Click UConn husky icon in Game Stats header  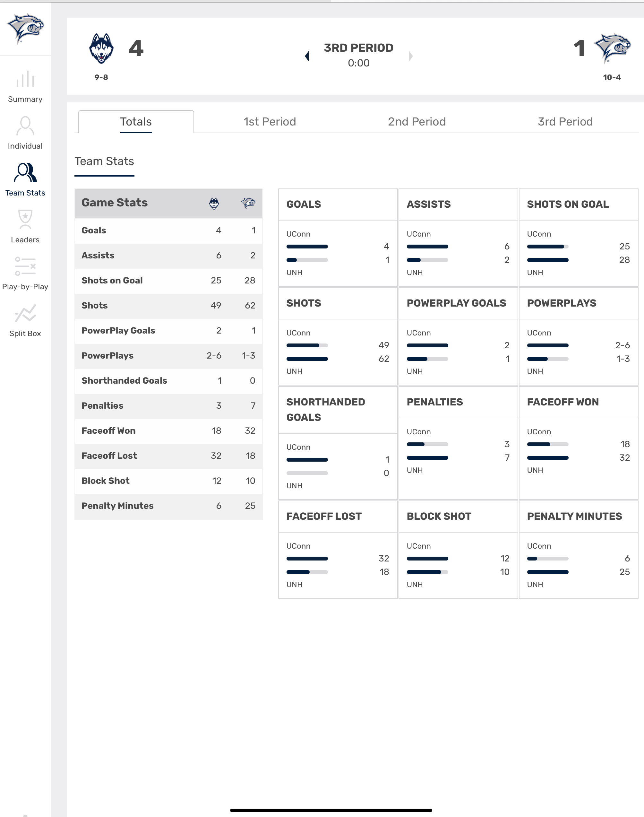214,203
